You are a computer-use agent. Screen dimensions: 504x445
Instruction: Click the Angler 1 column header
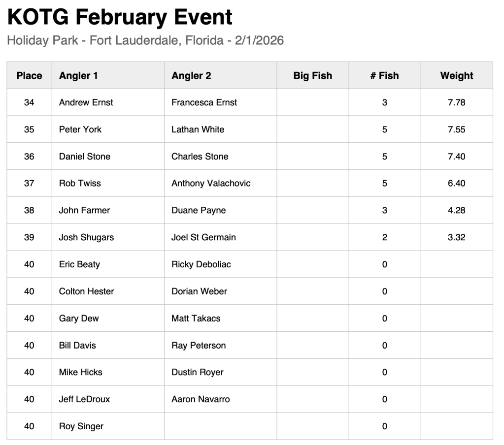(78, 75)
